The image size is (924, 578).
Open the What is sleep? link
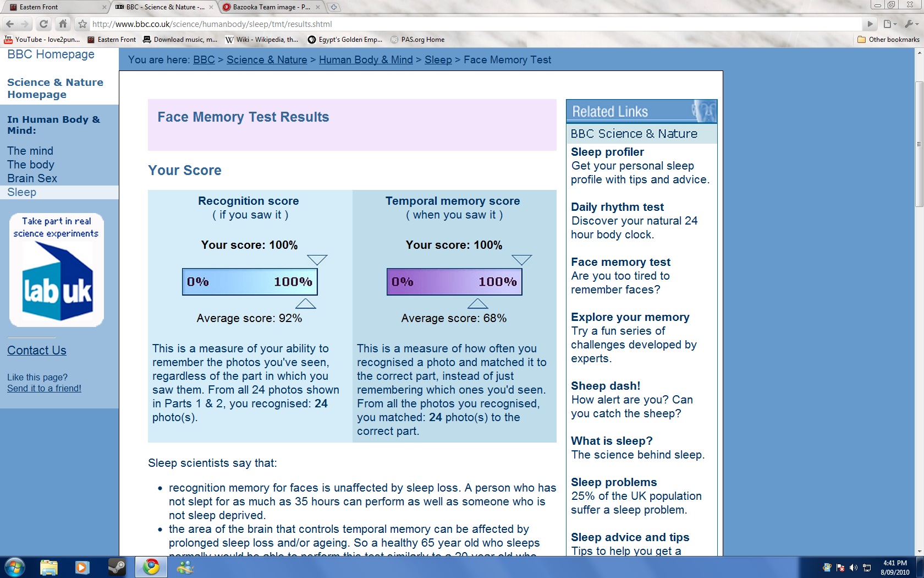[x=612, y=441]
